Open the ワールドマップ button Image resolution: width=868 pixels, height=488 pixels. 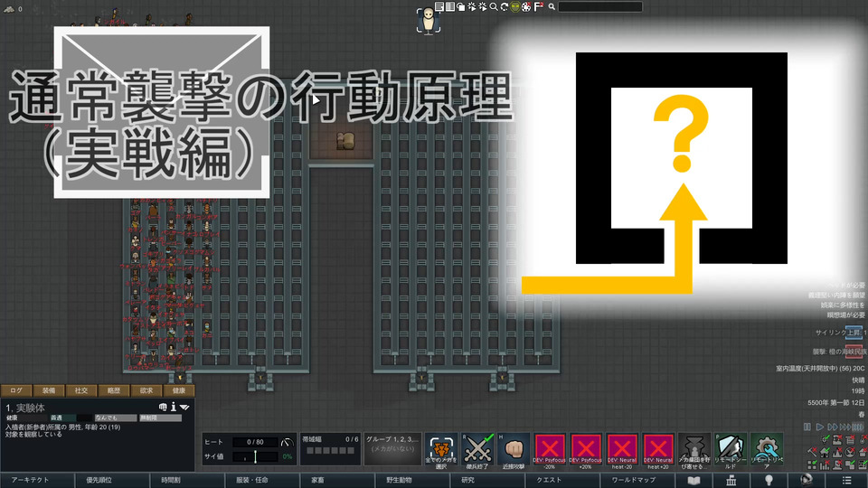[637, 480]
